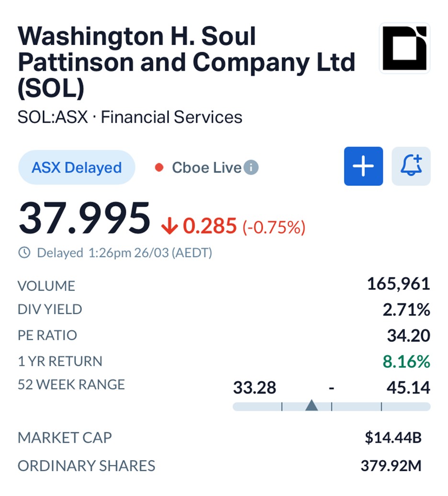Open the Financial Services sector link
Viewport: 448px width, 496px height.
click(x=171, y=117)
